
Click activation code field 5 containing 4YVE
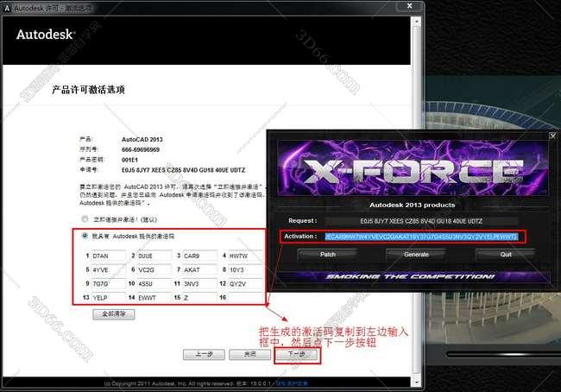coord(109,269)
